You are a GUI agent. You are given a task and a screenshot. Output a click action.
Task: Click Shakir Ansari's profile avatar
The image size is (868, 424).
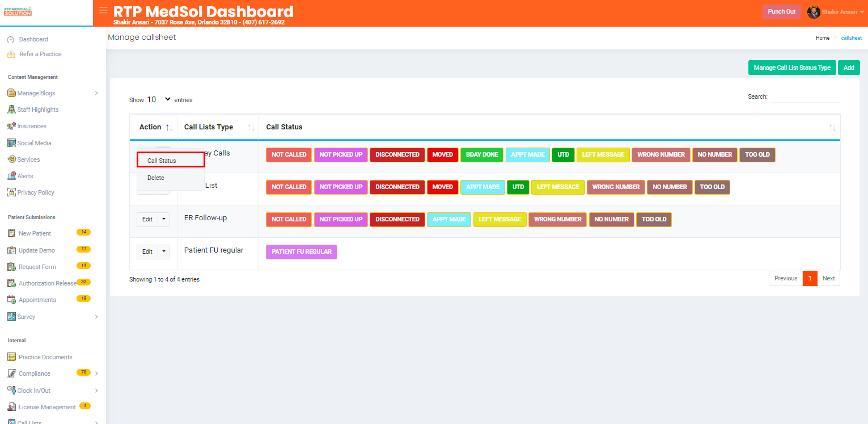point(814,12)
